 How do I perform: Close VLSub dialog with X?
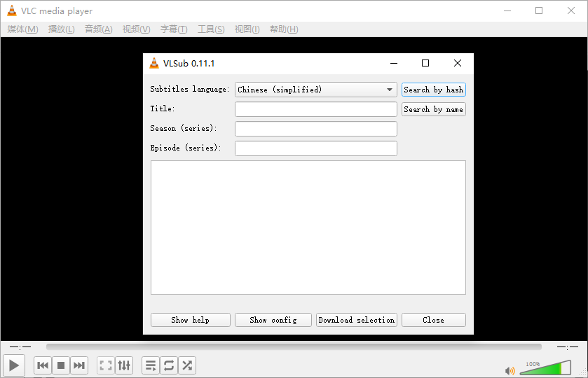tap(458, 63)
